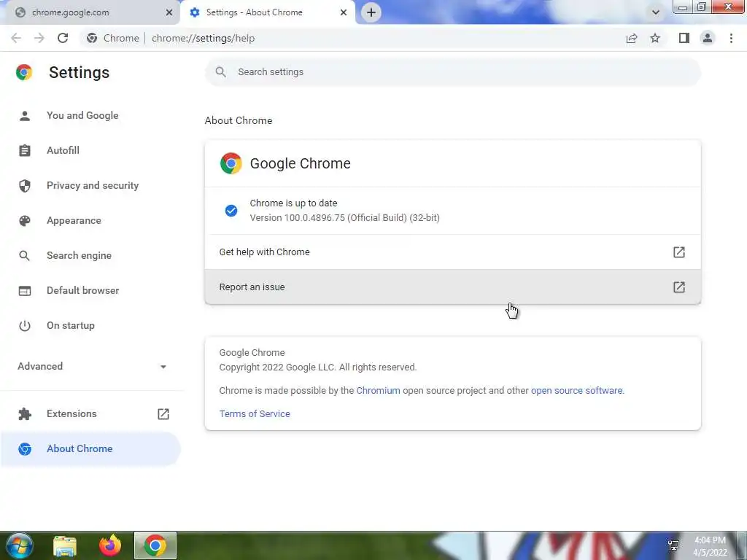Click the magnifier icon in Search settings
This screenshot has width=747, height=560.
coord(220,72)
